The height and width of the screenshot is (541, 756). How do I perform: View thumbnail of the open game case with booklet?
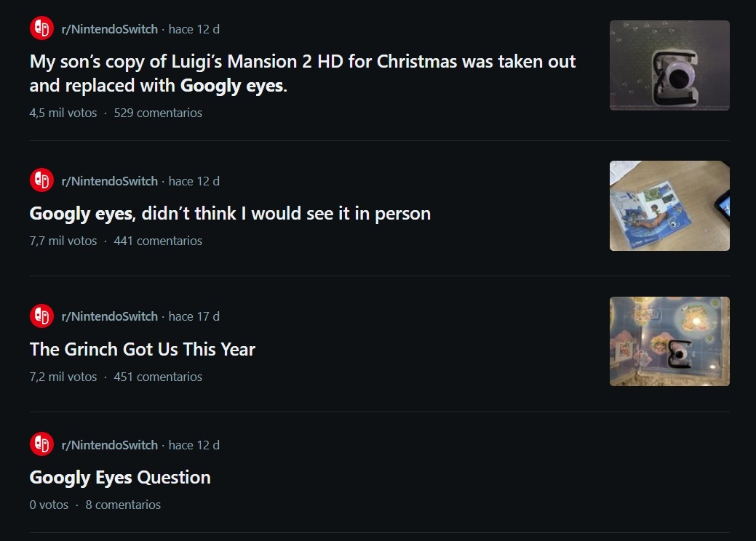pyautogui.click(x=669, y=206)
